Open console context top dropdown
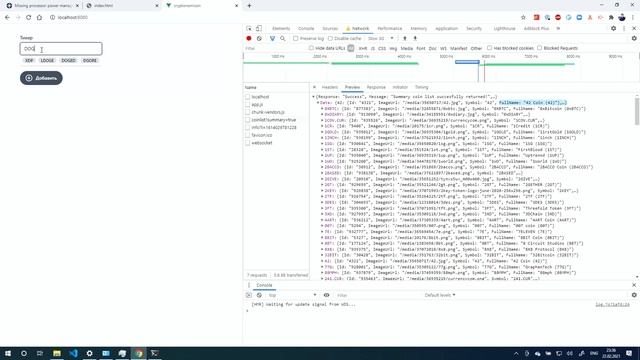The width and height of the screenshot is (640, 360). coord(292,295)
